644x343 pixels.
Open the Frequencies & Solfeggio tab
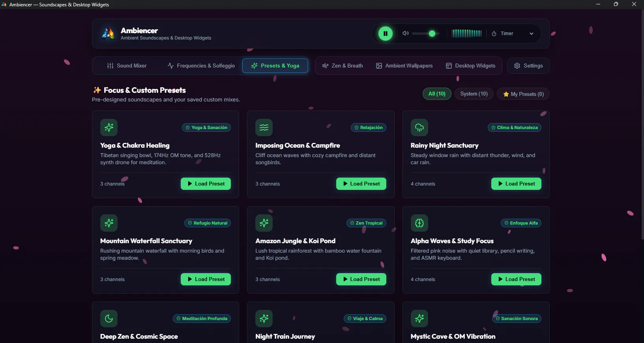(201, 66)
